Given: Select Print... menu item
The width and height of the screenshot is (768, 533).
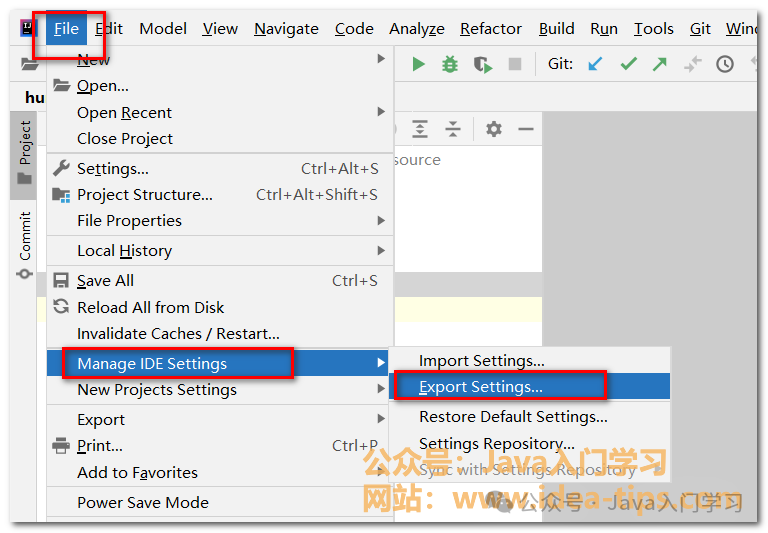Looking at the screenshot, I should point(218,446).
